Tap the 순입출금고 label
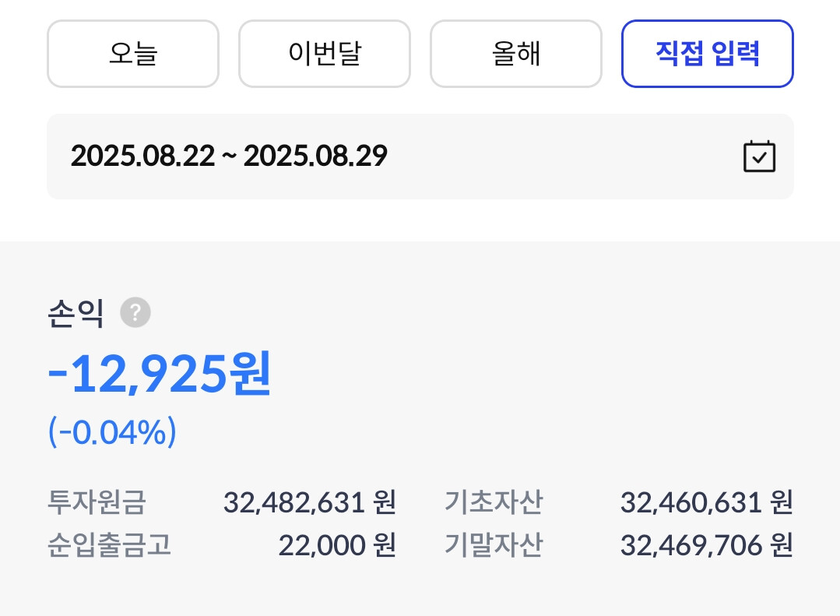840x616 pixels. 109,546
